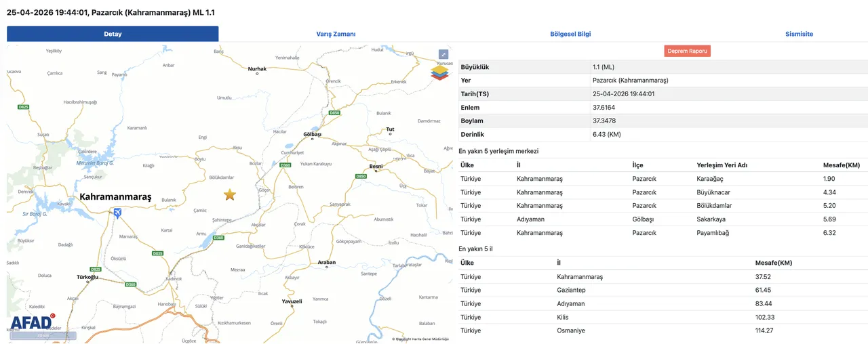Screen dimensions: 868x344
Task: Click the Gölbaşı town marker
Action: coord(312,135)
